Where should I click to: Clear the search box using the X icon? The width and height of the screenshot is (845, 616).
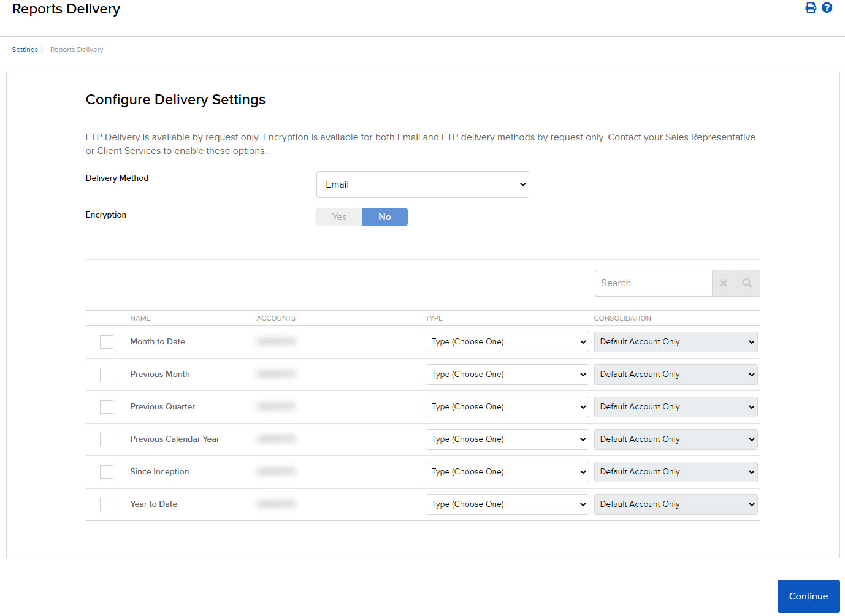pos(724,283)
